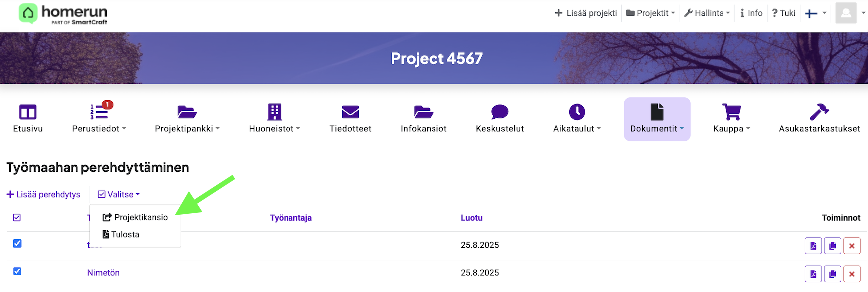Screen dimensions: 868x292
Task: Uncheck the Nimetön row checkbox
Action: click(17, 271)
